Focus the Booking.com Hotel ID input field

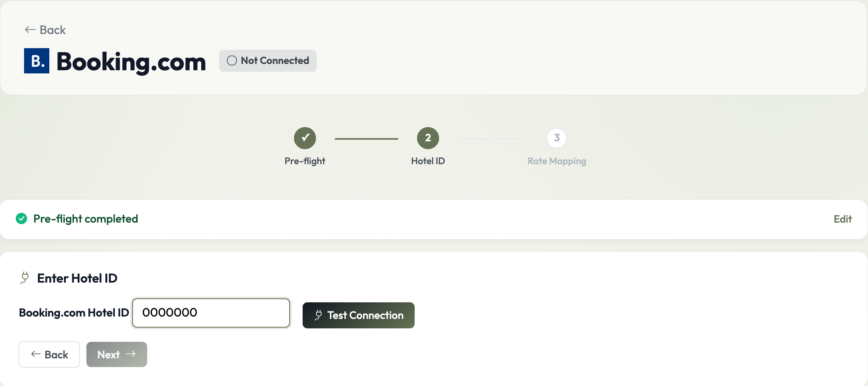(211, 313)
